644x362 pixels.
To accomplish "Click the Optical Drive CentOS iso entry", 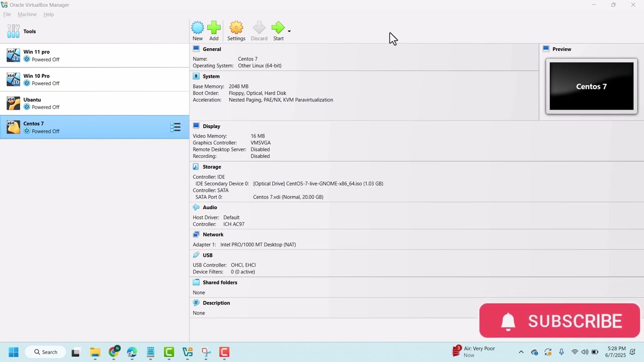I will pos(318,184).
